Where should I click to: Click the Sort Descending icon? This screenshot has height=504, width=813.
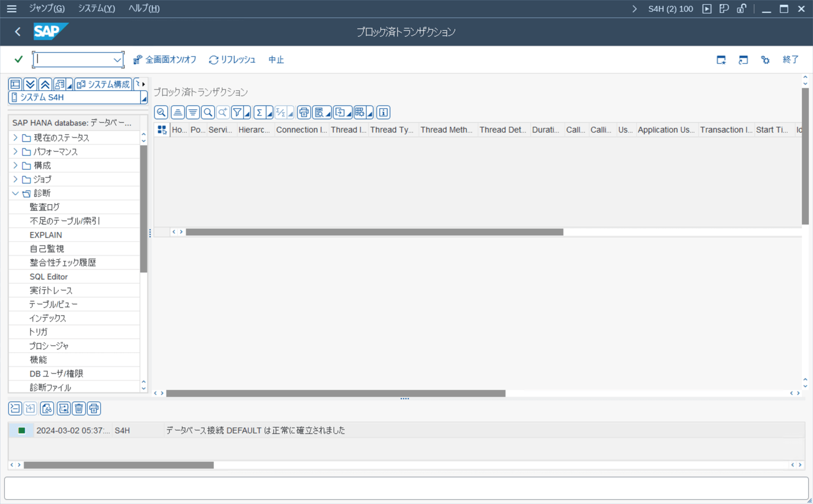pos(193,112)
